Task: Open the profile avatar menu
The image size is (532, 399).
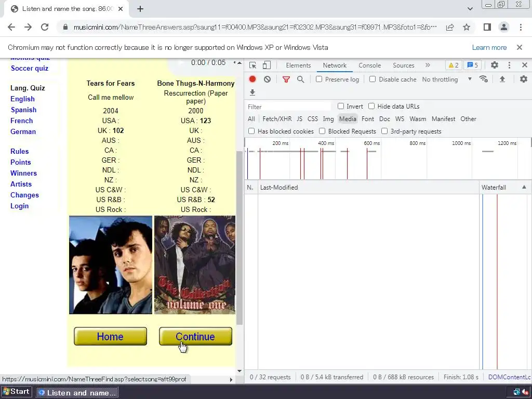Action: [x=504, y=27]
